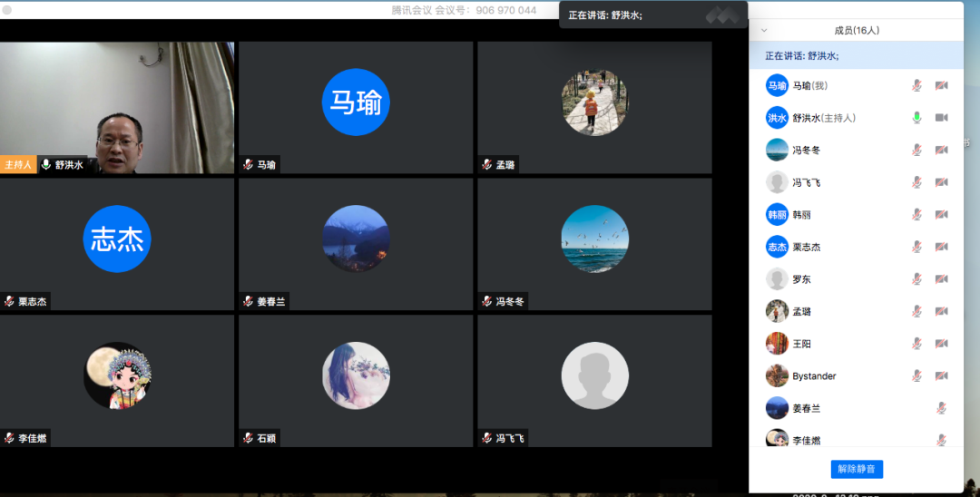Click the camera-off icon beside Bystander
Screen dimensions: 980x497
(x=941, y=375)
